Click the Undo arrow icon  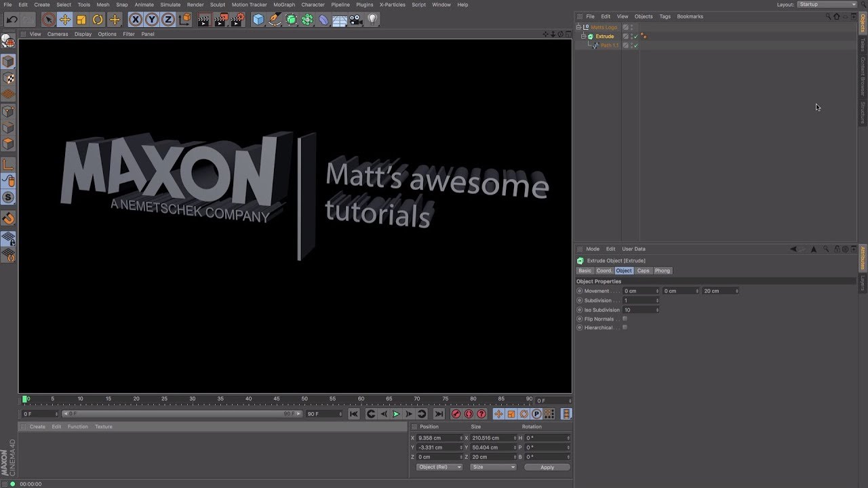pos(12,20)
